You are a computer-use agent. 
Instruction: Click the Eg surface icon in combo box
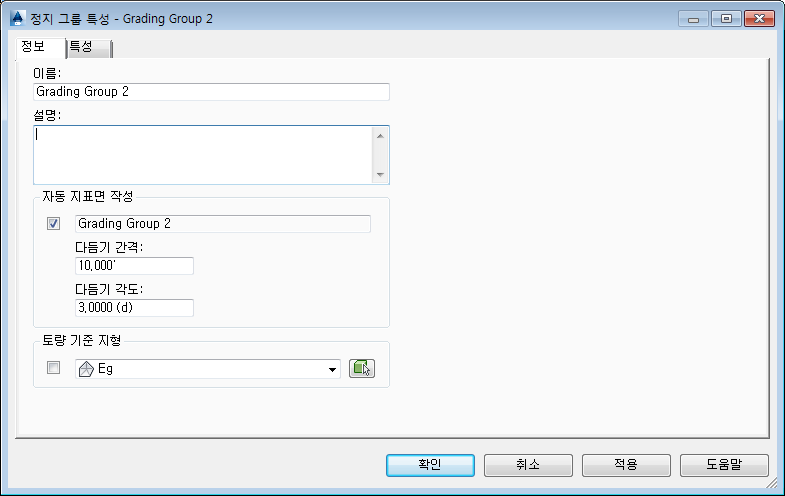coord(86,369)
